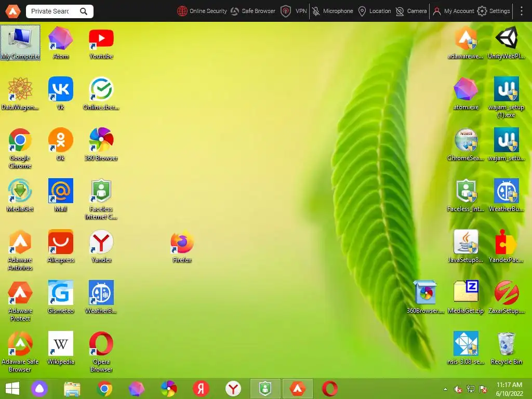Open the Adaware Protect desktop shortcut
The image size is (532, 399).
(x=20, y=301)
